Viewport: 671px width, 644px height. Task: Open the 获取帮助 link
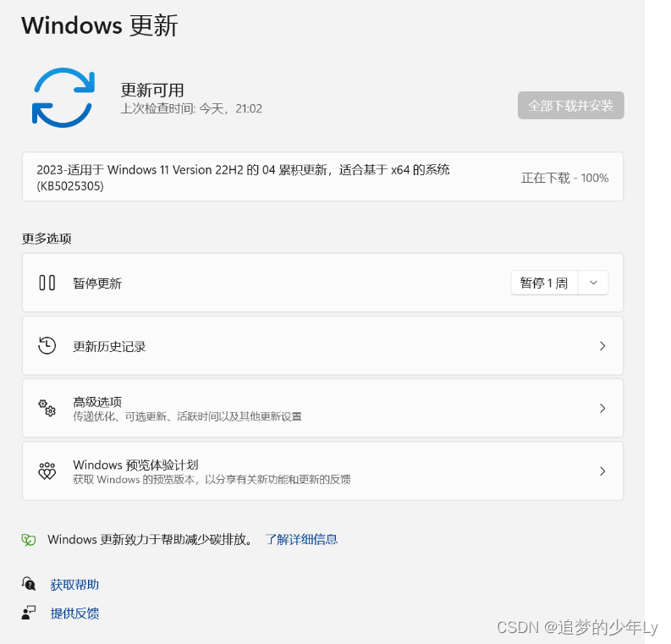[74, 585]
